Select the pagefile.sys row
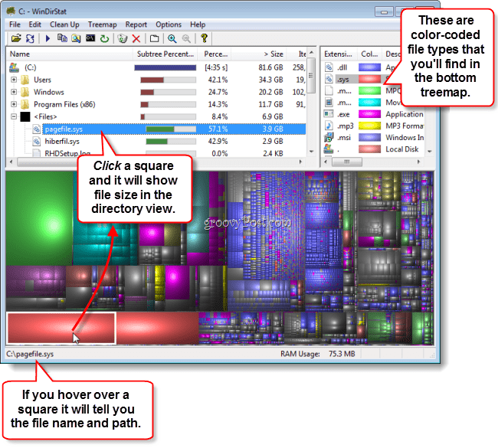Viewport: 498px width, 448px height. tap(174, 129)
